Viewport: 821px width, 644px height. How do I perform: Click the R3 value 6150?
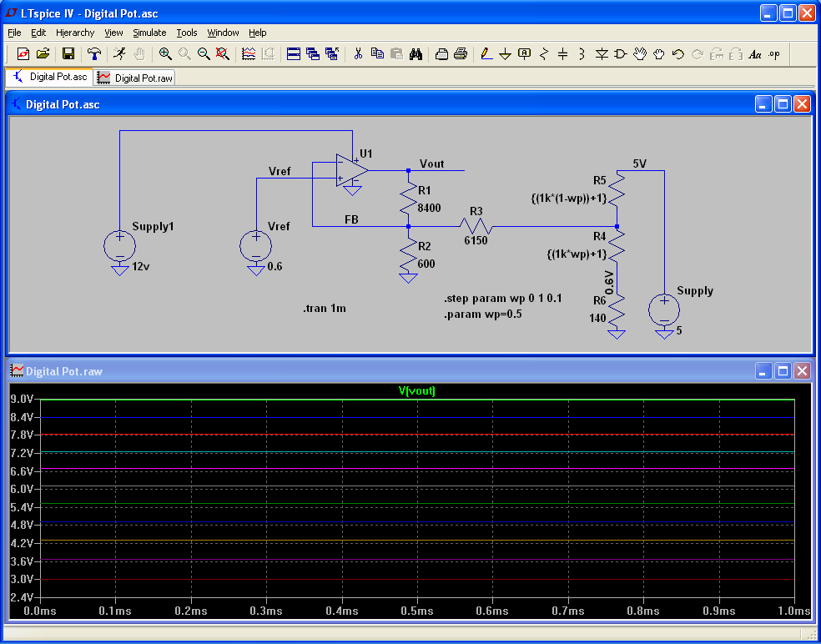[x=476, y=241]
